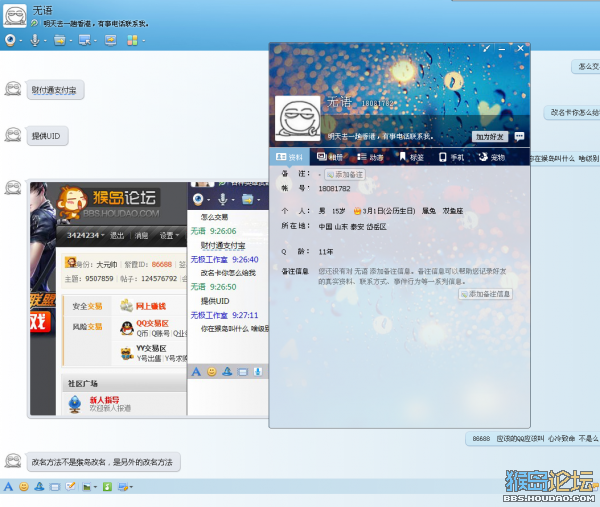Expand file transfer options dropdown arrow
The width and height of the screenshot is (600, 507).
coord(71,41)
